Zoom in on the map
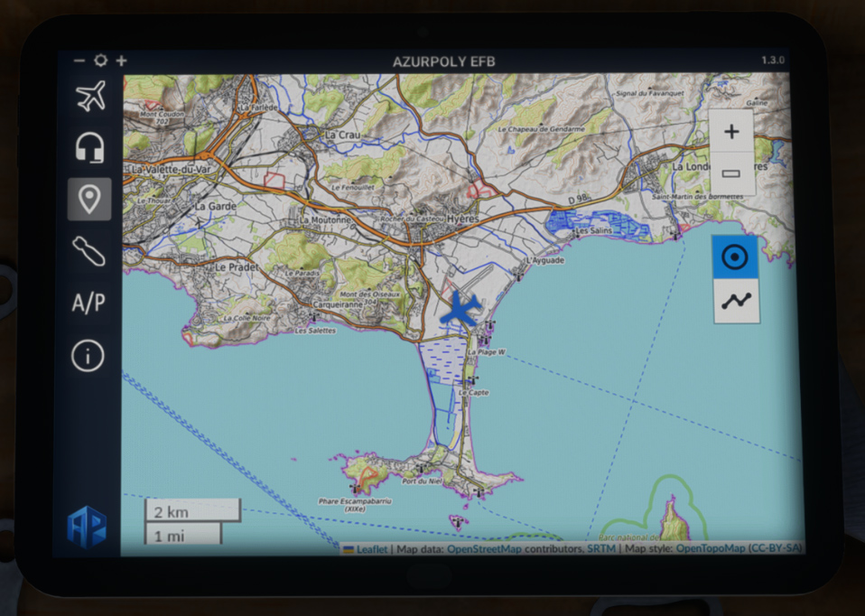 pos(731,132)
